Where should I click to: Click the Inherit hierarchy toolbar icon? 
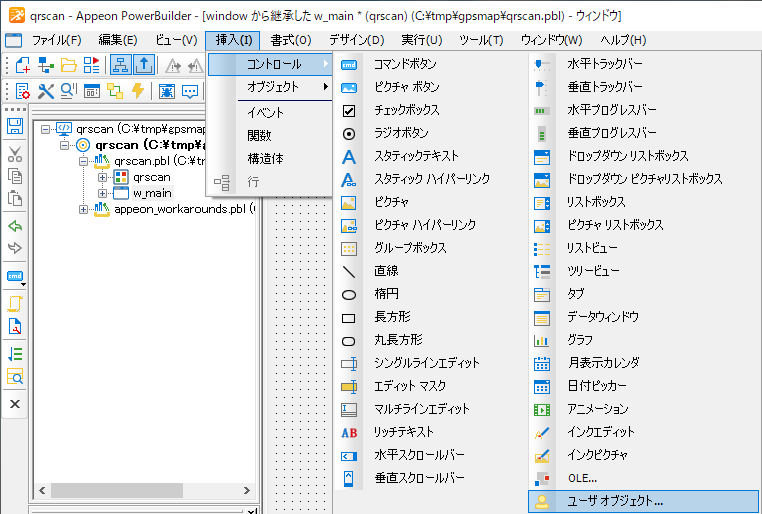click(x=46, y=65)
